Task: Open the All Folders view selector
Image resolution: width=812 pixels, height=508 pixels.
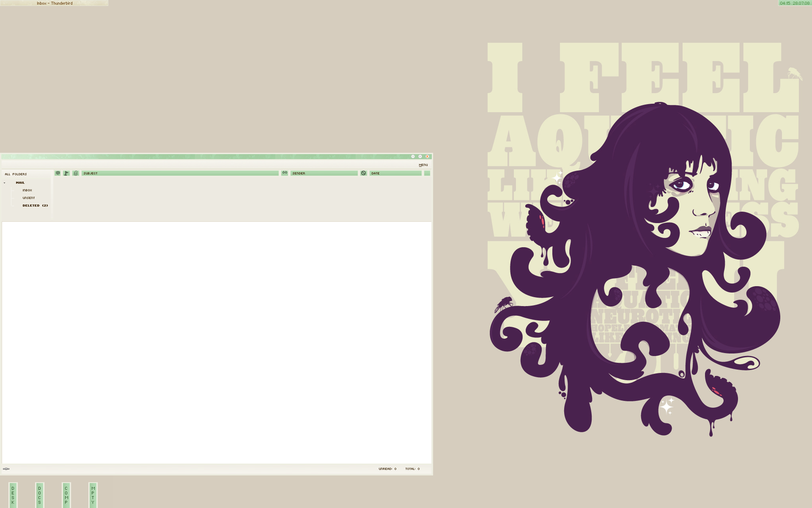Action: pos(16,174)
